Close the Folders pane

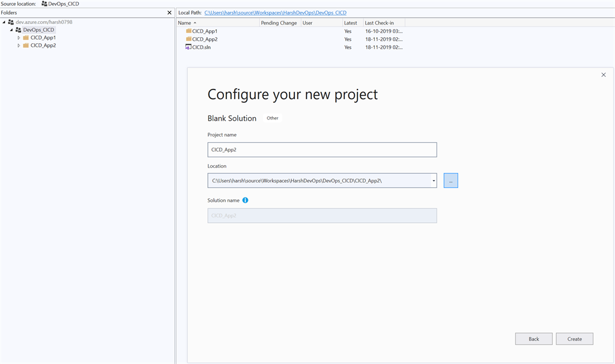pyautogui.click(x=169, y=12)
